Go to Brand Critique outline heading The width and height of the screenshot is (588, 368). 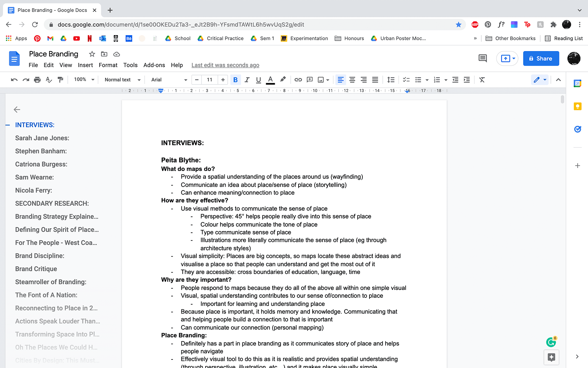36,269
